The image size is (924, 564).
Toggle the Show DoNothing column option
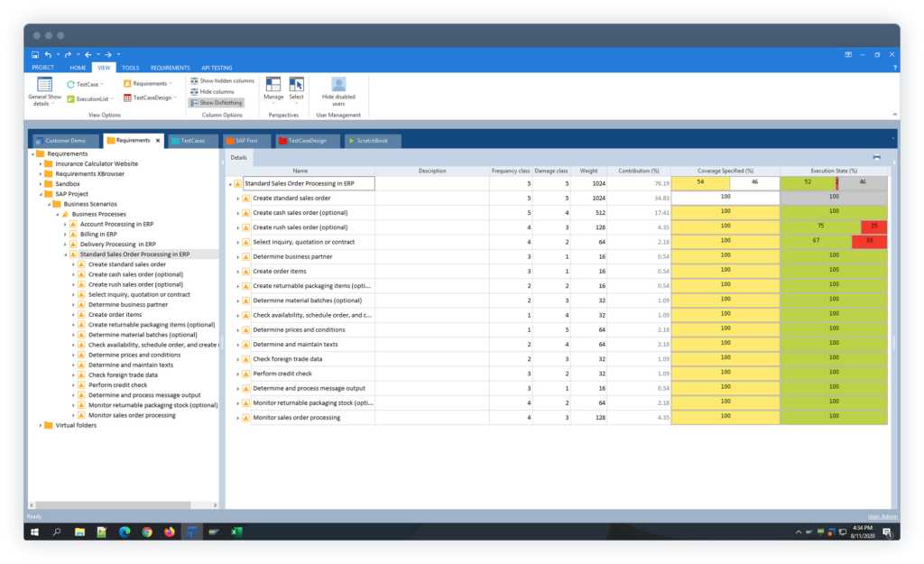tap(217, 103)
